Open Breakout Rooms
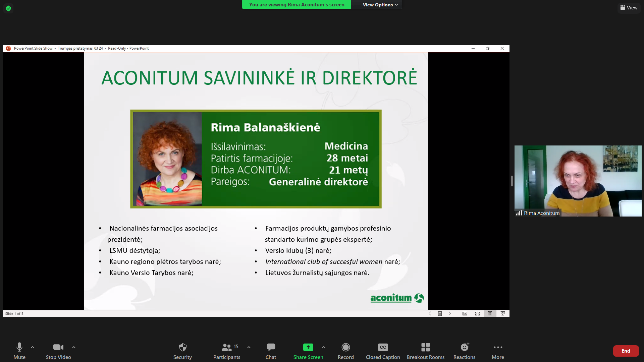Viewport: 644px width, 362px height. click(x=426, y=351)
